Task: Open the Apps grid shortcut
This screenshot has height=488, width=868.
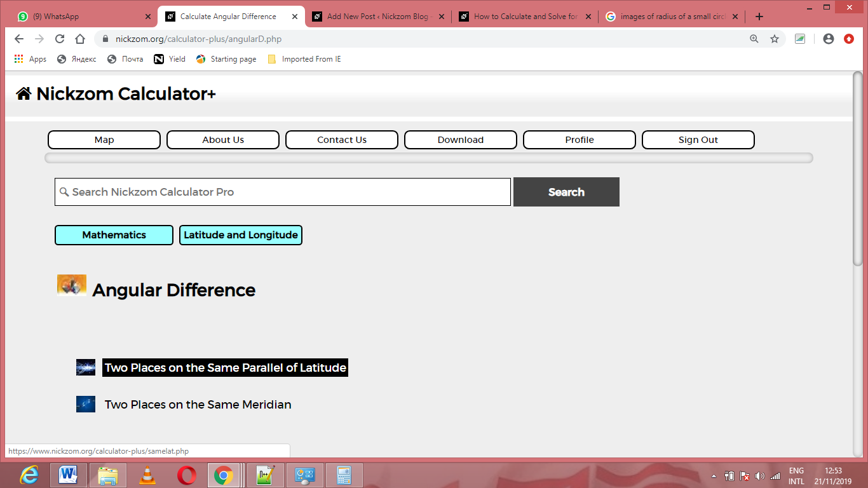Action: click(30, 59)
